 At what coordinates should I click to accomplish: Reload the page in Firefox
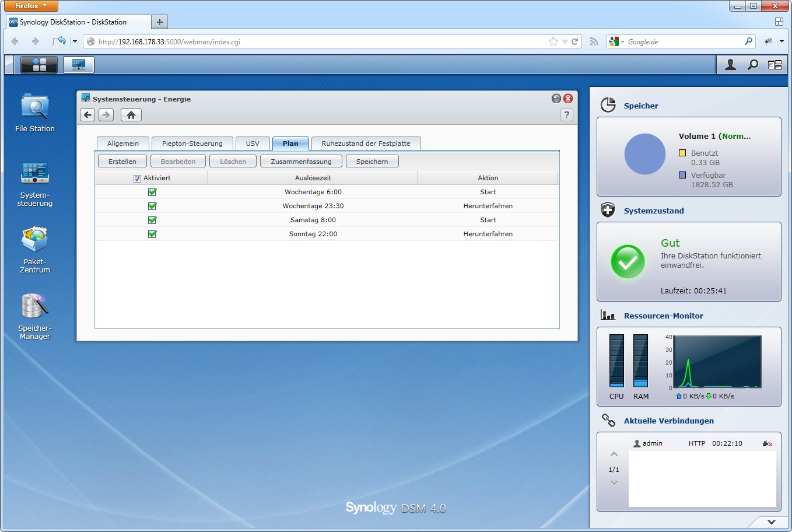click(574, 41)
